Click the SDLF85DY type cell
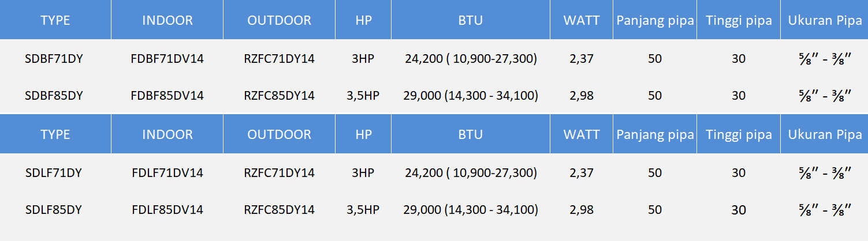Screen dimensions: 868x241 pyautogui.click(x=54, y=210)
